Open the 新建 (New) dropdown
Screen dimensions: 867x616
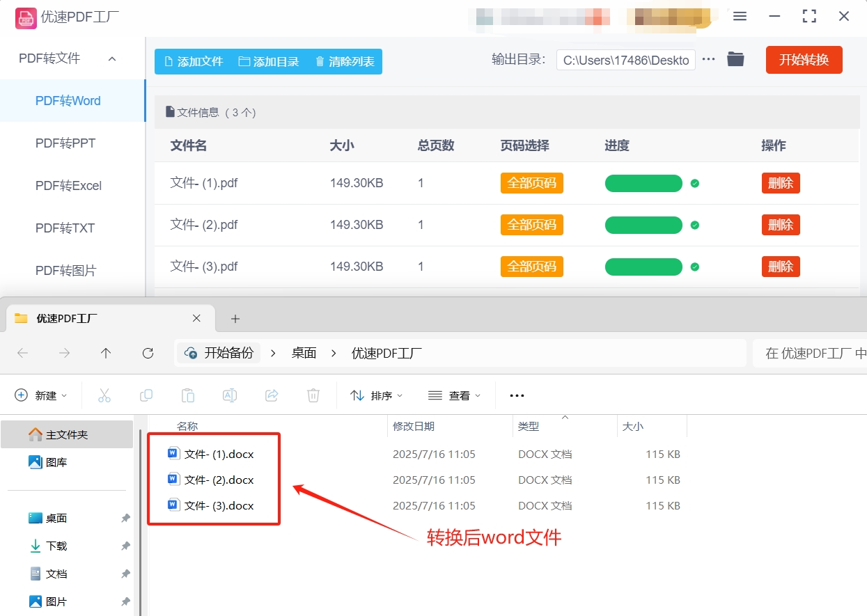click(x=42, y=395)
